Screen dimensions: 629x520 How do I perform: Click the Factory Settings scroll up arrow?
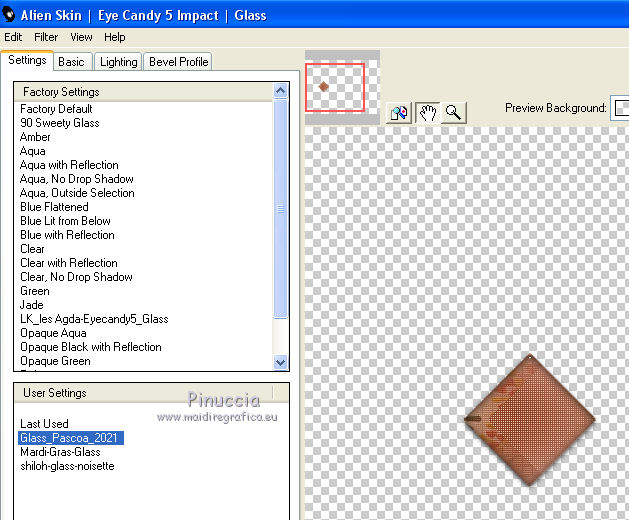click(x=280, y=91)
